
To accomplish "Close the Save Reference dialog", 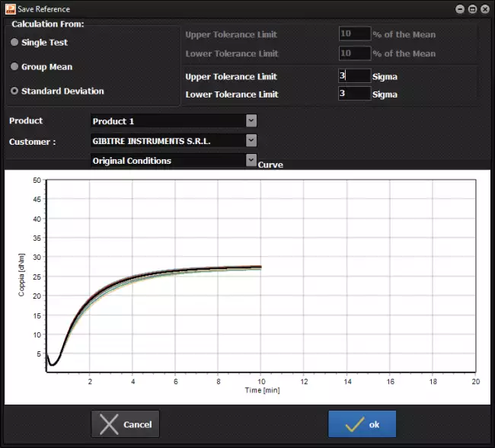I will click(x=484, y=8).
